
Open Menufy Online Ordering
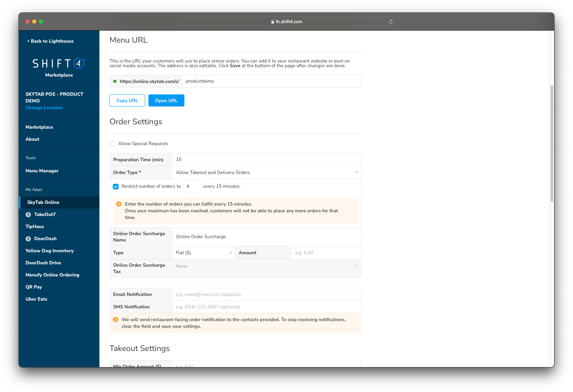(52, 275)
